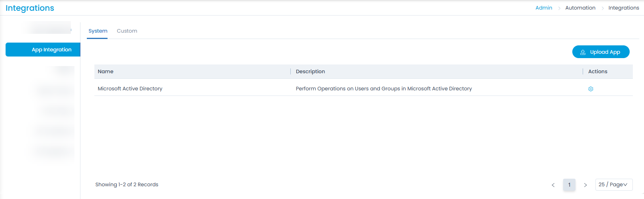Click the Showing 1-2 of 2 Records text
644x199 pixels.
(x=127, y=184)
